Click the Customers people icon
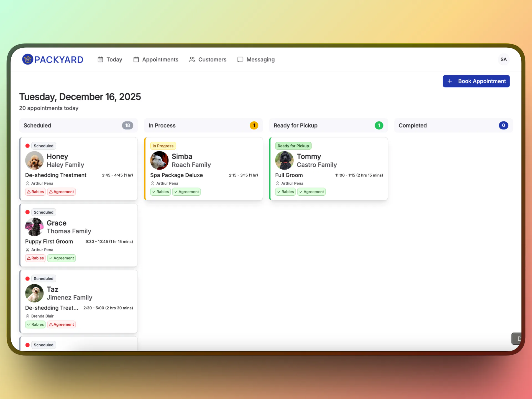 click(x=192, y=60)
